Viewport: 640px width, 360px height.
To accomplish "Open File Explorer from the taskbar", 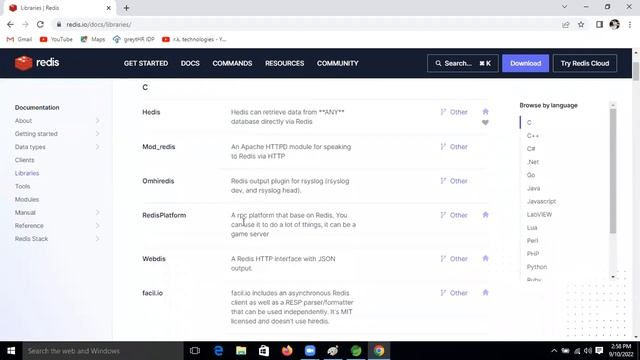I will coord(241,351).
